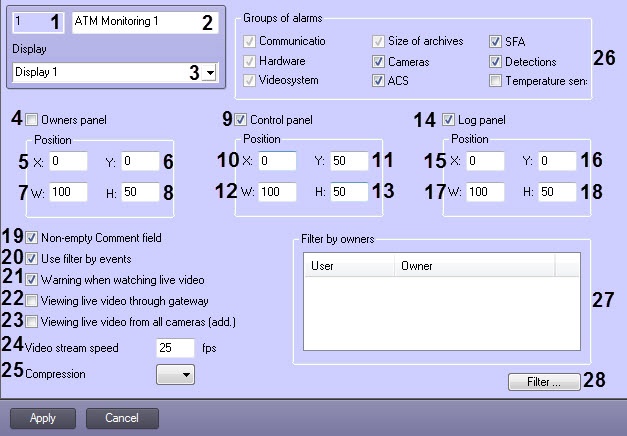627x436 pixels.
Task: Uncheck the SFA alarm group
Action: [x=495, y=41]
